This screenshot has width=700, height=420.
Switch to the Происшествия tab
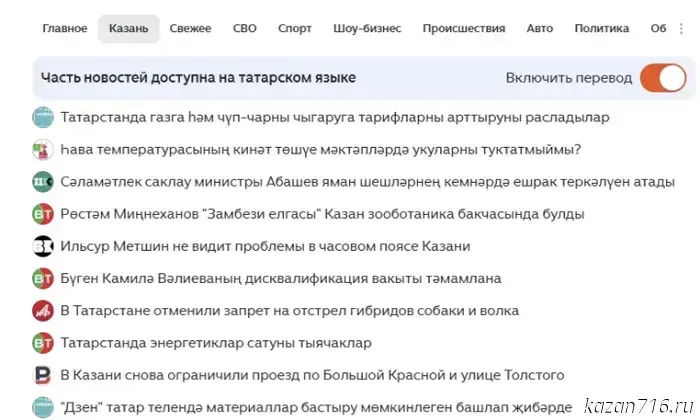[464, 29]
